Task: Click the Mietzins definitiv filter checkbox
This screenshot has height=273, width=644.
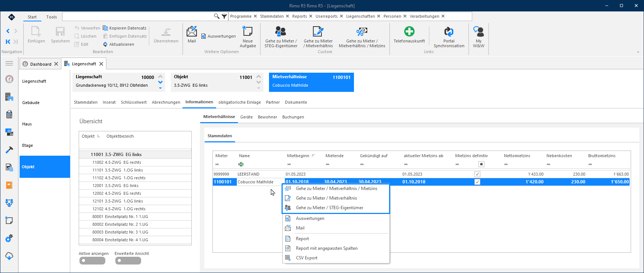Action: click(481, 164)
